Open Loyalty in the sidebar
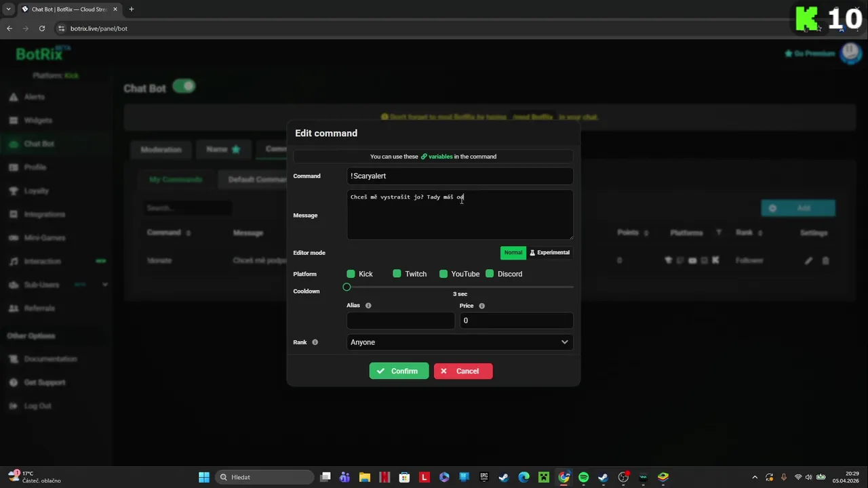868x488 pixels. pyautogui.click(x=36, y=191)
